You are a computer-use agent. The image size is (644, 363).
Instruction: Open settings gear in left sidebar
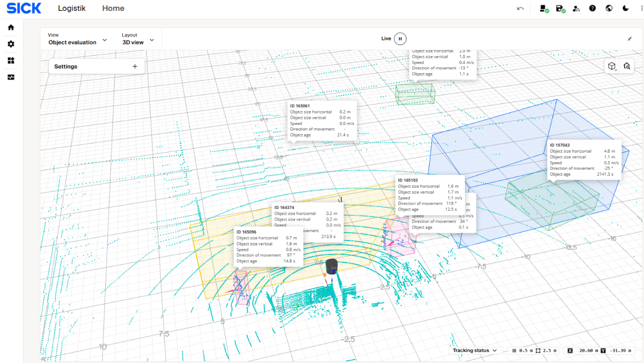click(x=11, y=44)
